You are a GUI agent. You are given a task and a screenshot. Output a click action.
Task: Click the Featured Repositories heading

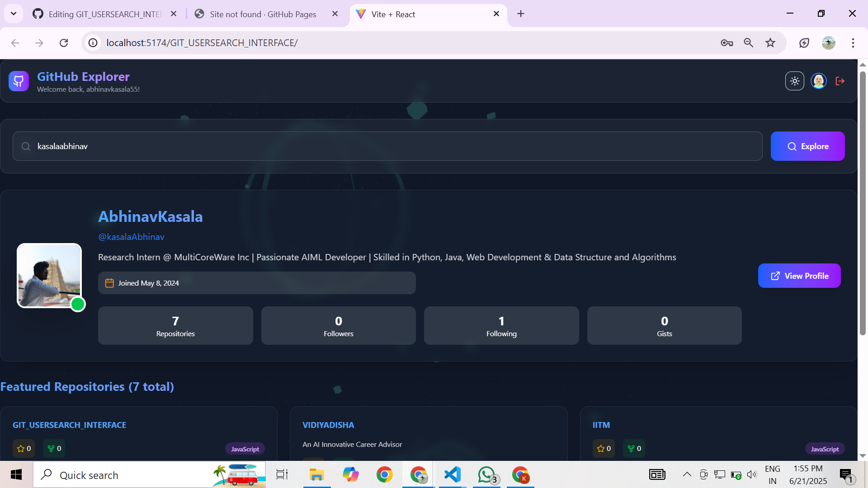pos(87,387)
